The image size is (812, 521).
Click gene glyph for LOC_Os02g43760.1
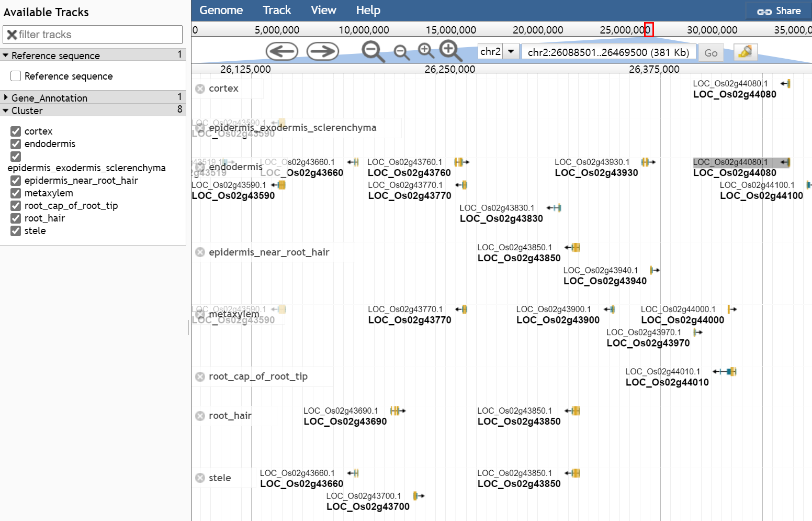[x=461, y=162]
